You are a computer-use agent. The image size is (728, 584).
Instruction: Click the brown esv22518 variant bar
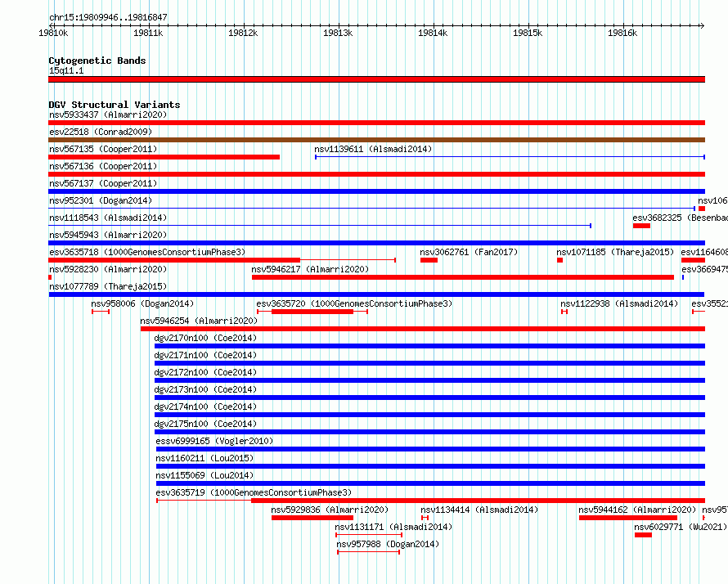pos(376,140)
